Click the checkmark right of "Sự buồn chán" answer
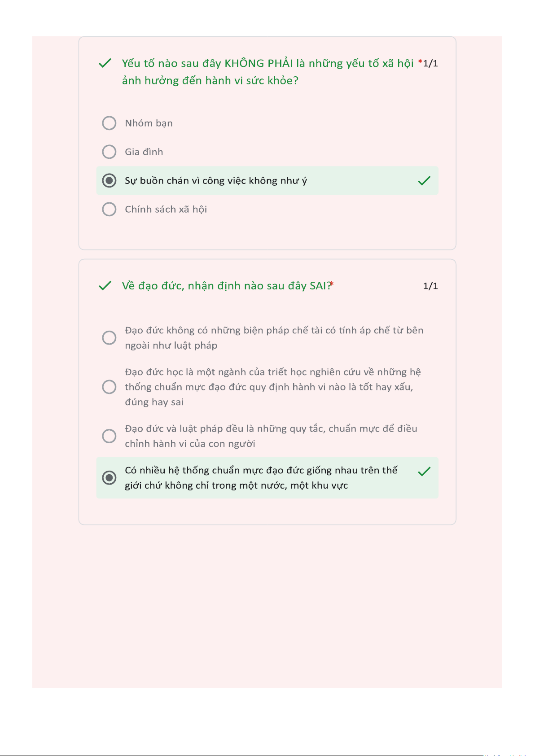 point(424,181)
